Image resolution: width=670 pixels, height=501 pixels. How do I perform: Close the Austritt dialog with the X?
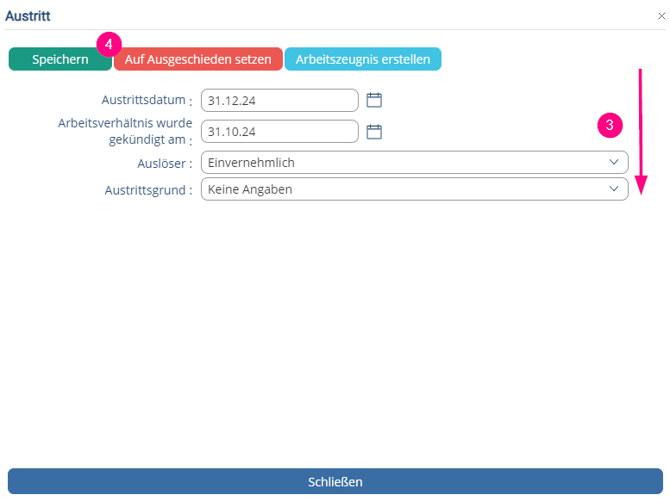pos(660,16)
